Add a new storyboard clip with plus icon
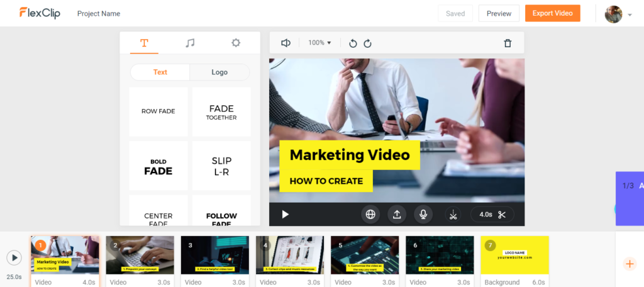 coord(630,264)
